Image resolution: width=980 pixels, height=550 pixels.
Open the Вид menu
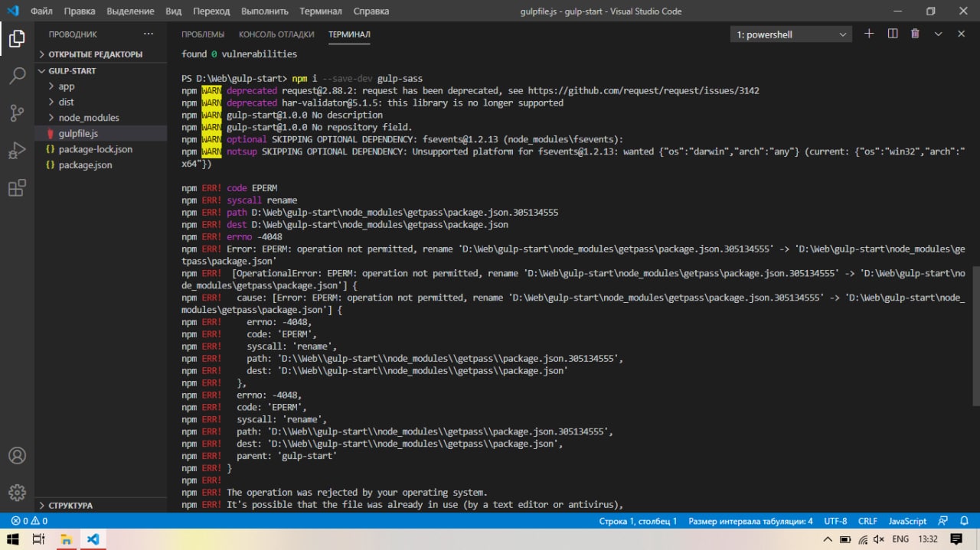pos(174,11)
